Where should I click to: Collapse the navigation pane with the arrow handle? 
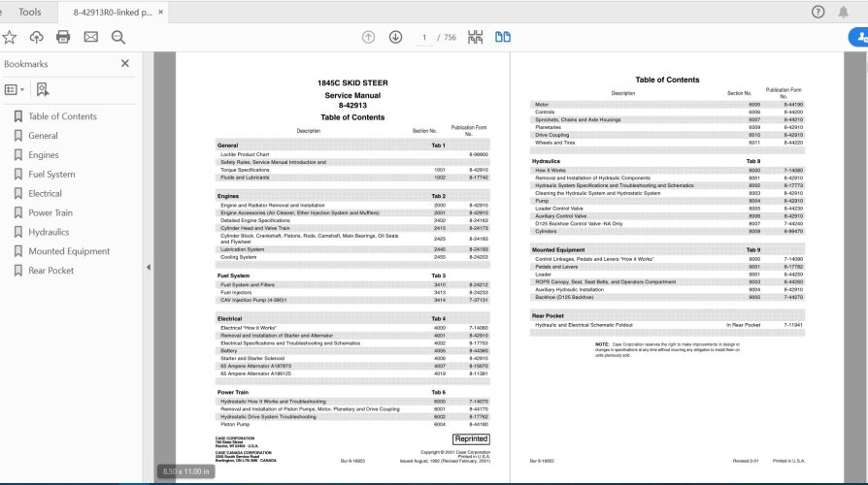click(149, 267)
